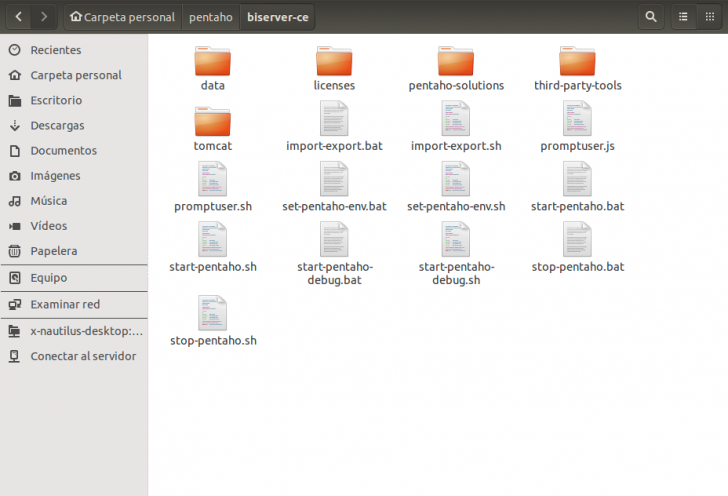This screenshot has height=496, width=728.
Task: Click the pentaho breadcrumb
Action: pyautogui.click(x=211, y=17)
